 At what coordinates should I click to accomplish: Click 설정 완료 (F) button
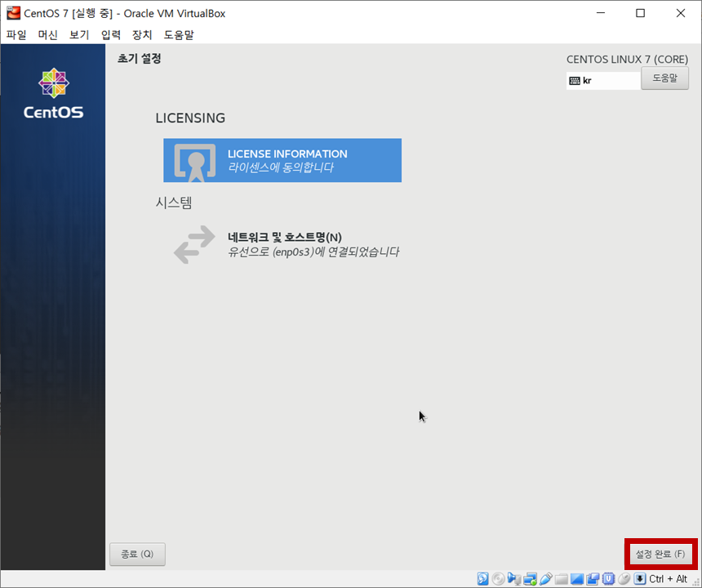click(x=660, y=554)
